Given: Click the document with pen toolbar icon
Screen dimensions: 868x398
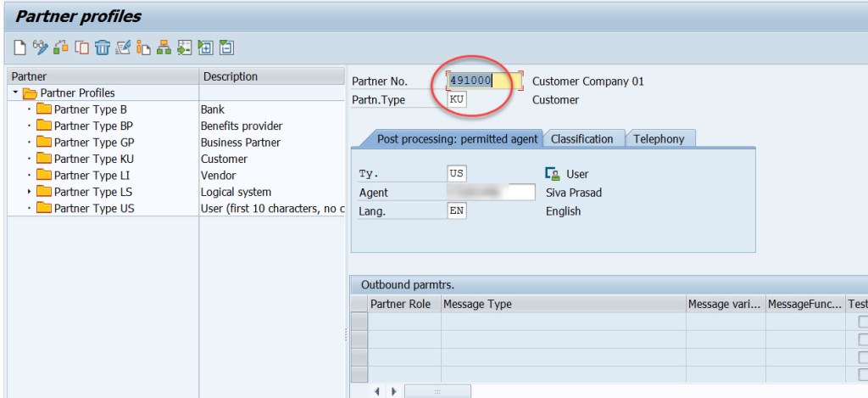Looking at the screenshot, I should click(123, 48).
